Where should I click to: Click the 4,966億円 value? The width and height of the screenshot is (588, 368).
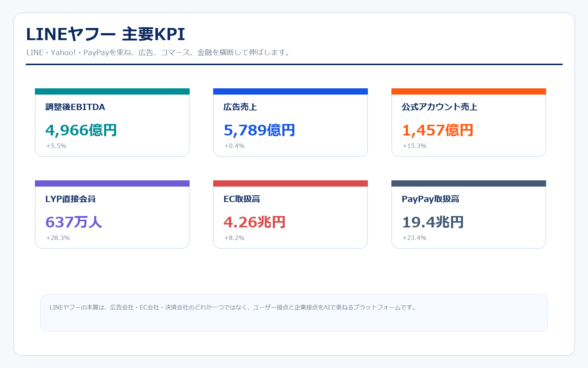81,130
